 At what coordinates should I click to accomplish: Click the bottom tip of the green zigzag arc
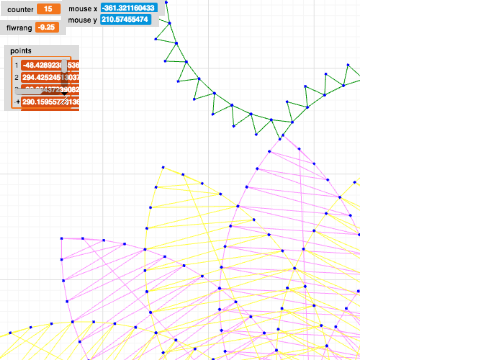pyautogui.click(x=280, y=139)
